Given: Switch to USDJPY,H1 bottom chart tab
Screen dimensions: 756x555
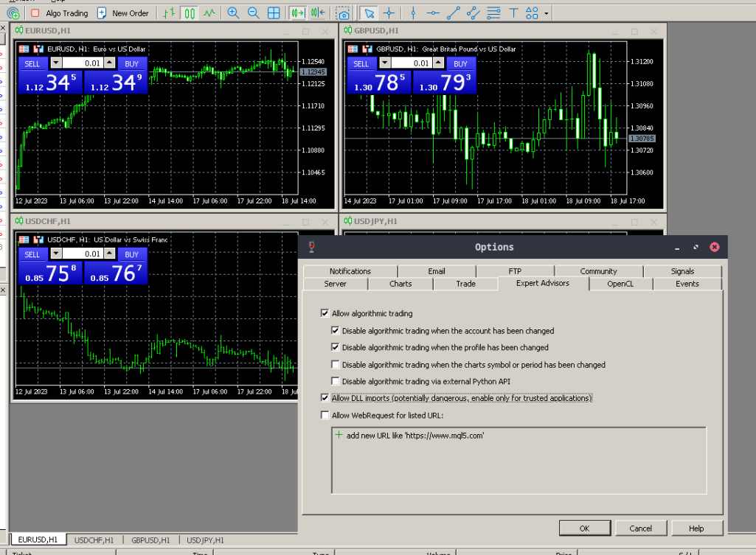Looking at the screenshot, I should pos(205,540).
